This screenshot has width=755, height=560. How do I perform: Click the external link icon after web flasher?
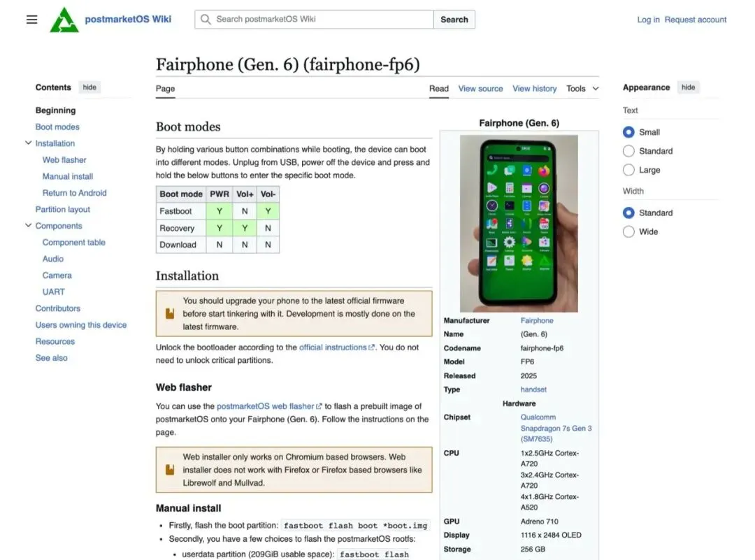click(319, 406)
